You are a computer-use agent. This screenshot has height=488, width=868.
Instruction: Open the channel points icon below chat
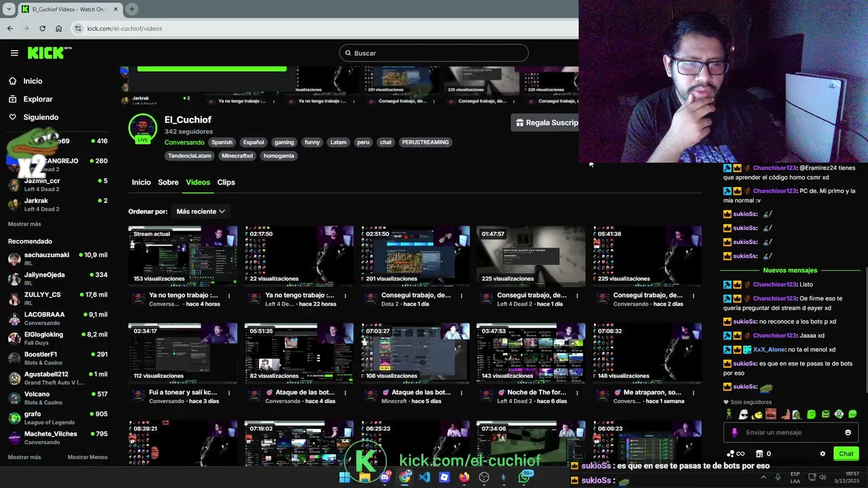coord(735,454)
